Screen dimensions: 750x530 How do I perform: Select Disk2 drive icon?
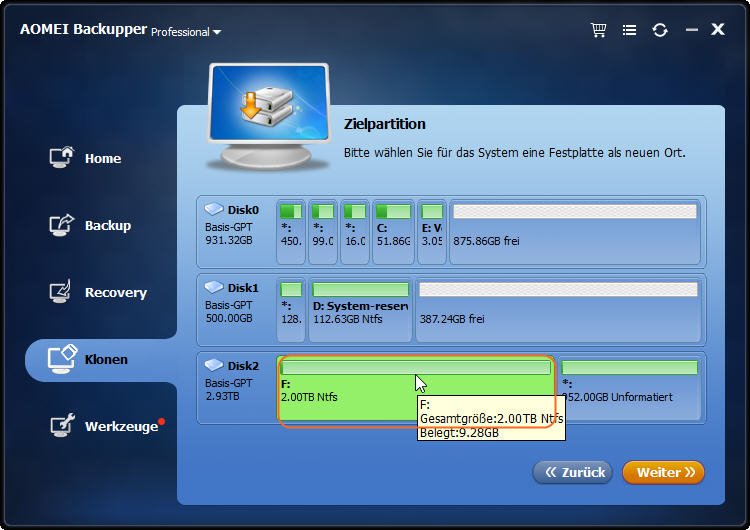(214, 365)
